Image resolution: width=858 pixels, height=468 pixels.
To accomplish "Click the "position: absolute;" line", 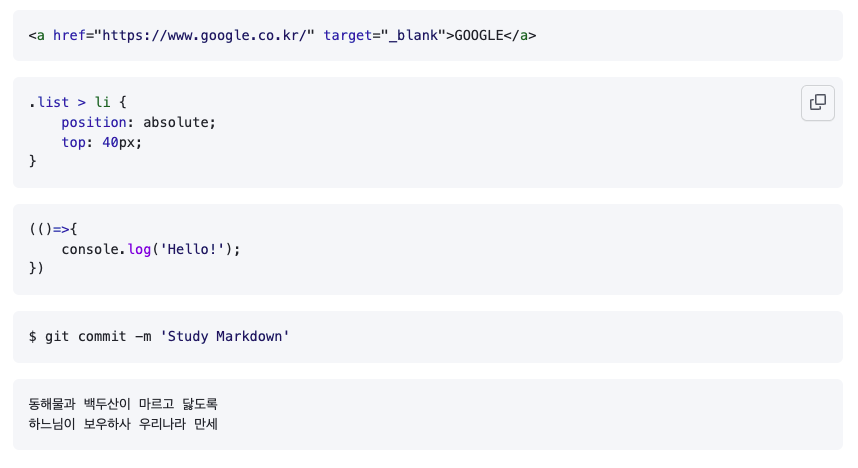I will (138, 122).
